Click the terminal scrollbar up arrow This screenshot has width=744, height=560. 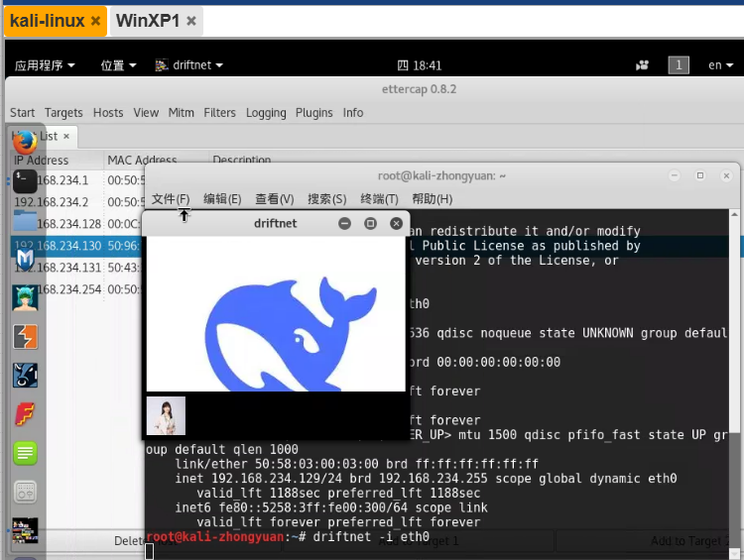click(x=734, y=214)
